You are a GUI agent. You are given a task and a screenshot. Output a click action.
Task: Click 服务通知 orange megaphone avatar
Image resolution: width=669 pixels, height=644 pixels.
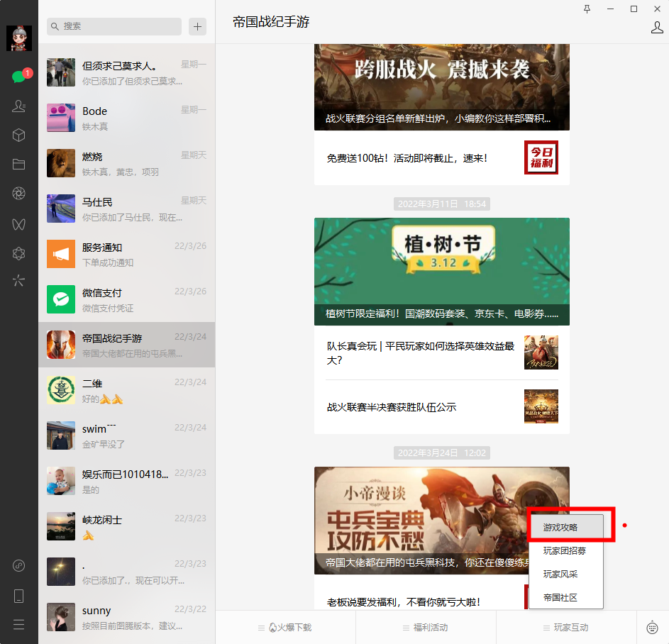[61, 254]
